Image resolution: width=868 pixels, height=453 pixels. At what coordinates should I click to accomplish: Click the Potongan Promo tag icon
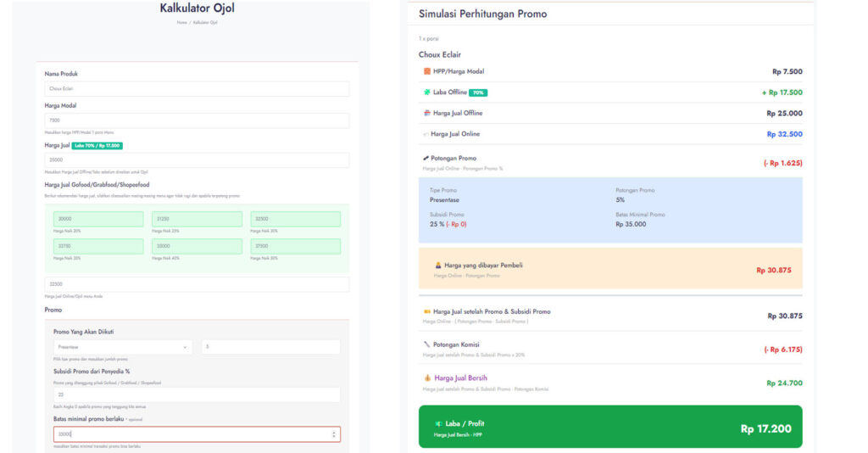pos(426,159)
